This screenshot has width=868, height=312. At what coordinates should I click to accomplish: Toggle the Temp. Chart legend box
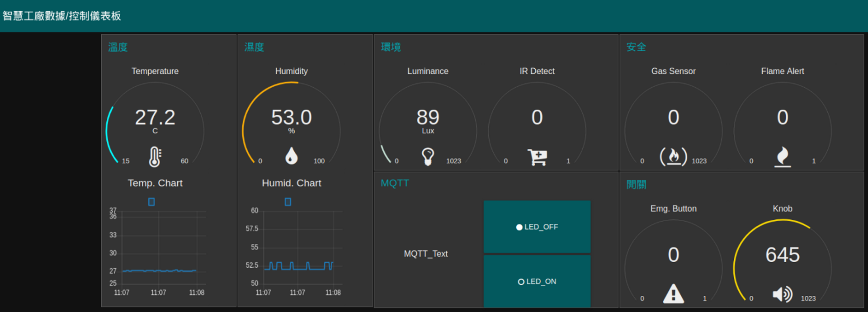click(151, 202)
